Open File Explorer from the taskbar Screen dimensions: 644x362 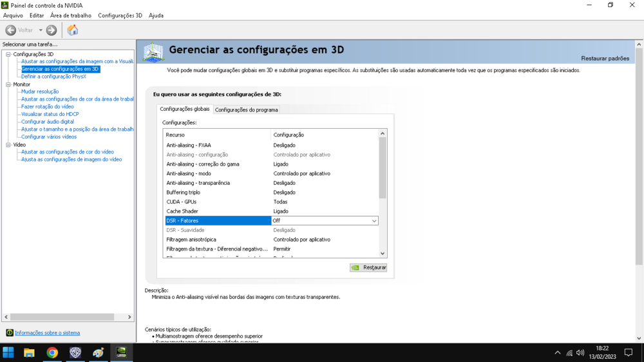[29, 352]
